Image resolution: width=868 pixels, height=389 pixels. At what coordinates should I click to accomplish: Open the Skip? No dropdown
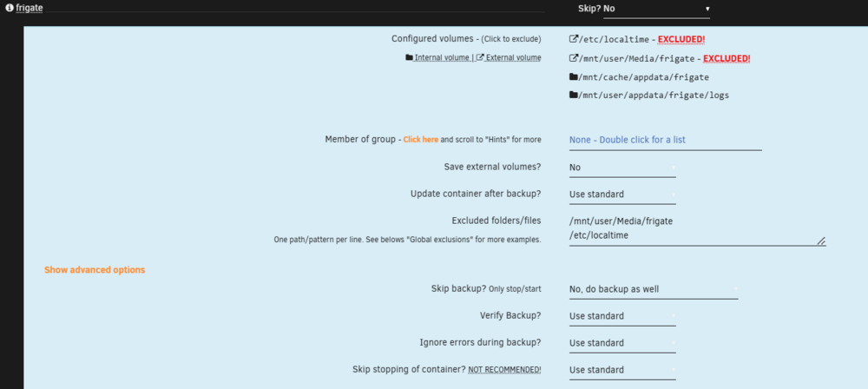click(656, 9)
